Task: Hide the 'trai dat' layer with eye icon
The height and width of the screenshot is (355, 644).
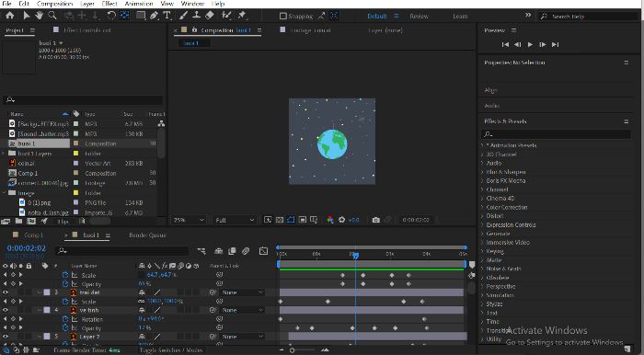Action: click(x=6, y=292)
